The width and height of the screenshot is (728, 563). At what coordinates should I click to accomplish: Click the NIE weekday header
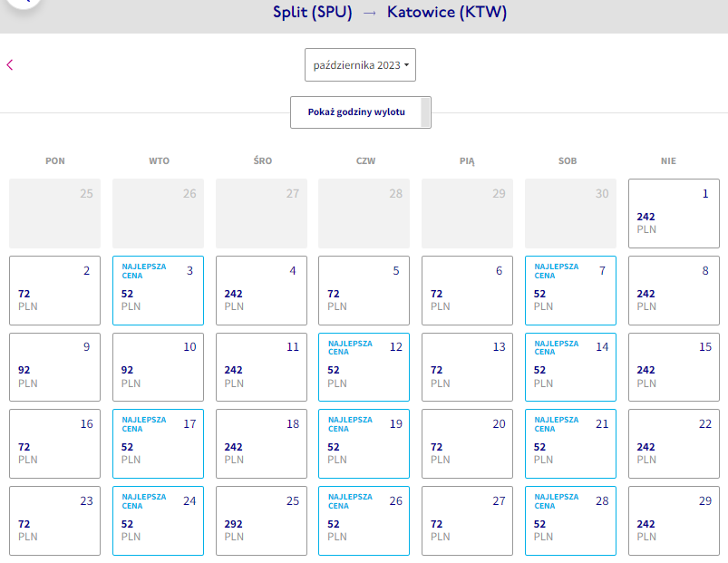(668, 161)
